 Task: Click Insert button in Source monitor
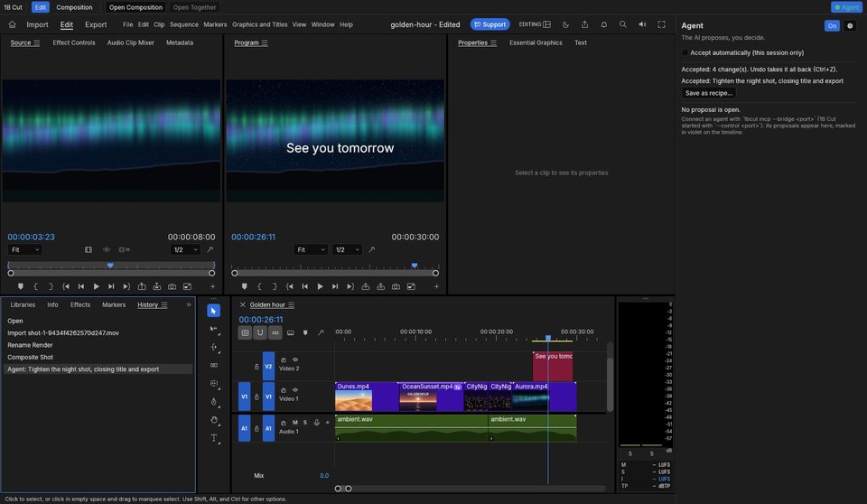(x=142, y=286)
